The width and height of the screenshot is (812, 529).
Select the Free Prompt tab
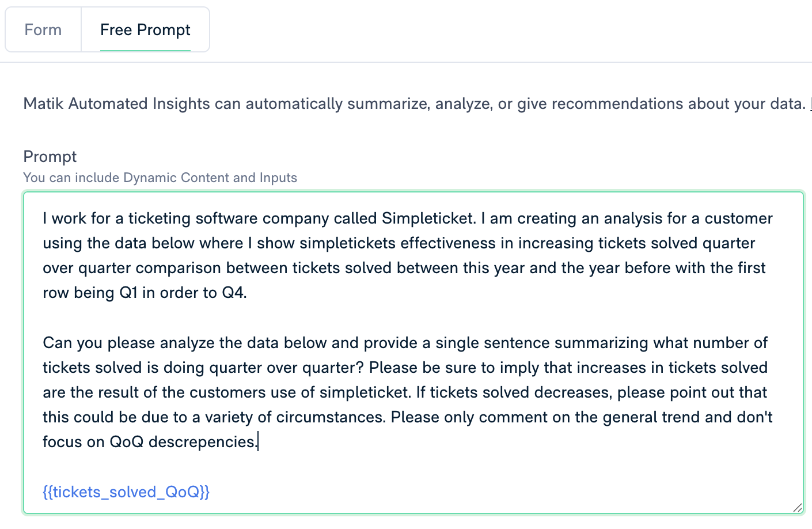click(x=145, y=29)
